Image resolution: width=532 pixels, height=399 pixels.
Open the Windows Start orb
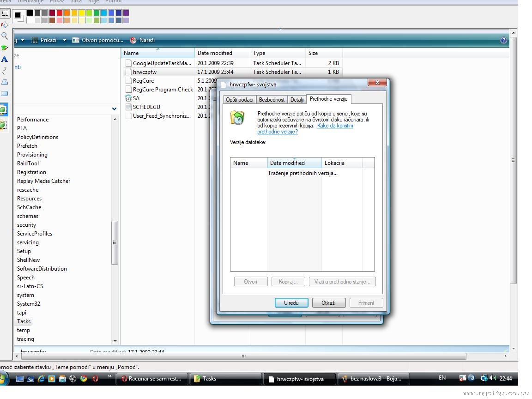(x=3, y=378)
